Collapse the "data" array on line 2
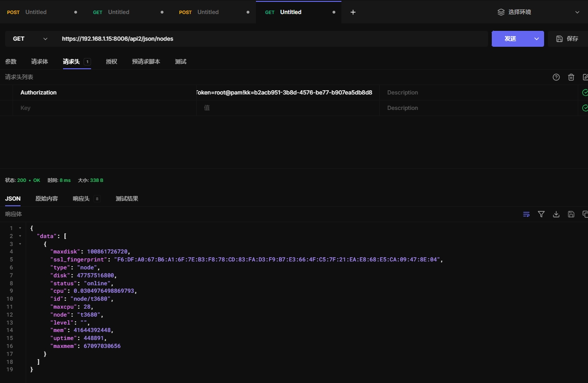Viewport: 588px width, 383px height. pyautogui.click(x=20, y=236)
